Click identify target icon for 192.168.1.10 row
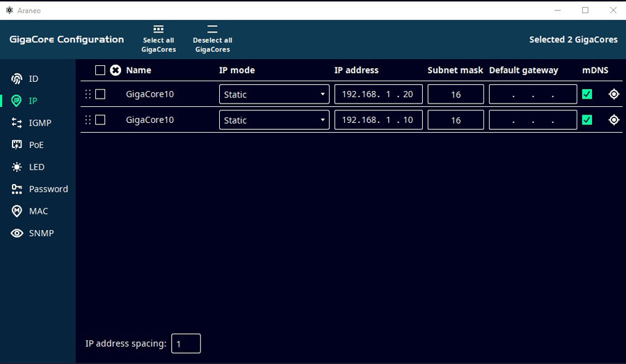Image resolution: width=626 pixels, height=364 pixels. pyautogui.click(x=613, y=119)
